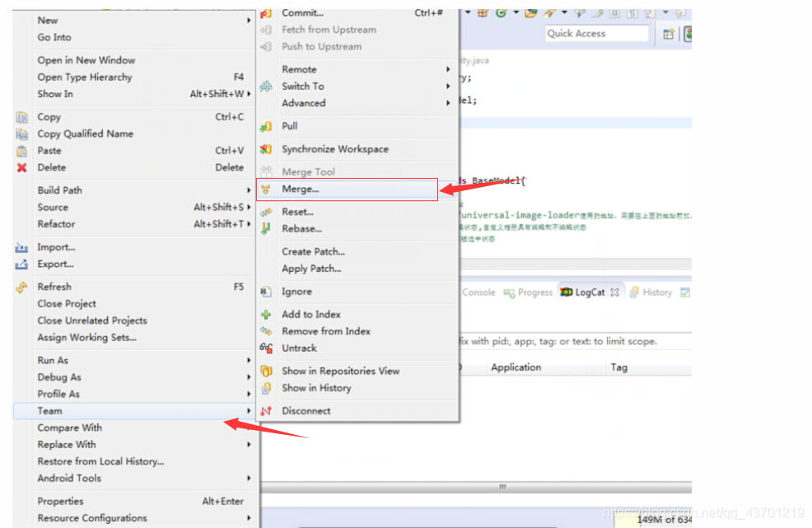Click the Copy Qualified Name icon
Image resolution: width=812 pixels, height=528 pixels.
click(21, 134)
